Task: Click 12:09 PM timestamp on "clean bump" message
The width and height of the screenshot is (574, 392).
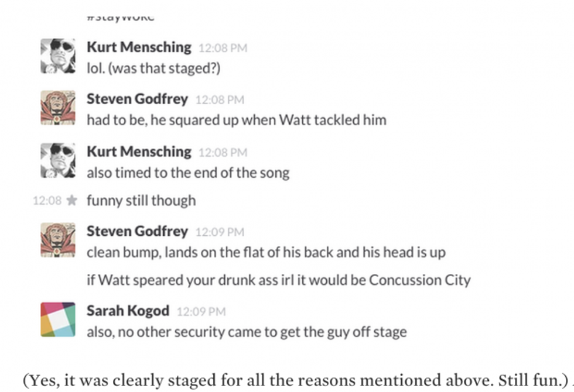Action: (x=219, y=232)
